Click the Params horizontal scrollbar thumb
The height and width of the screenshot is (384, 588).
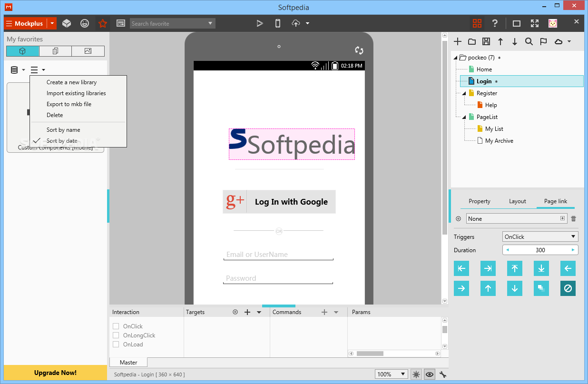(x=370, y=354)
